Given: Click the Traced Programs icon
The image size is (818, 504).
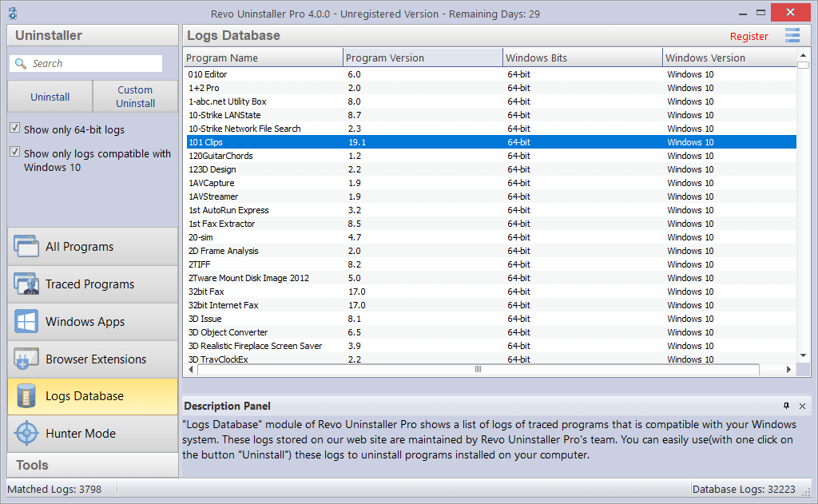Looking at the screenshot, I should pyautogui.click(x=26, y=284).
